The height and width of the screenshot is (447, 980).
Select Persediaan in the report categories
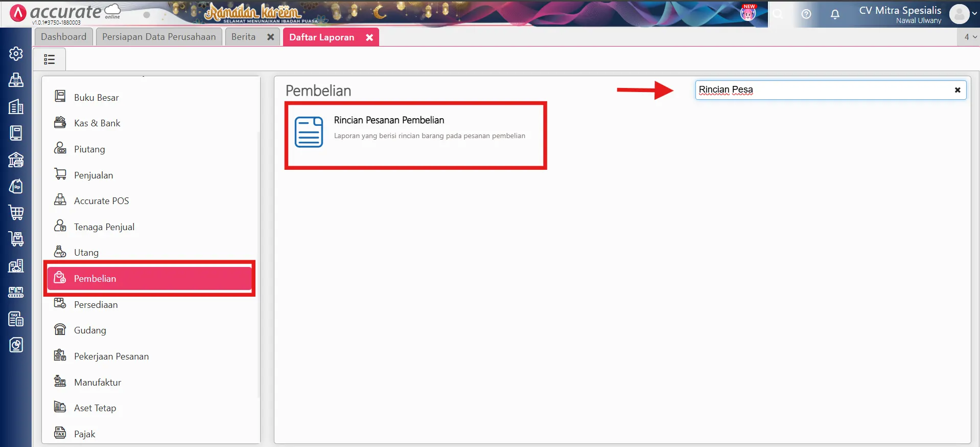[96, 305]
